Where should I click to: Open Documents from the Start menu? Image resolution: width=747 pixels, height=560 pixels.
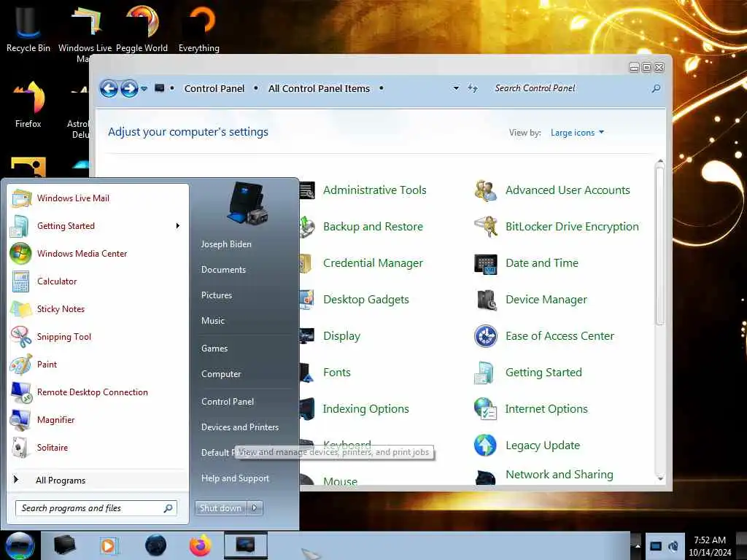pos(223,270)
